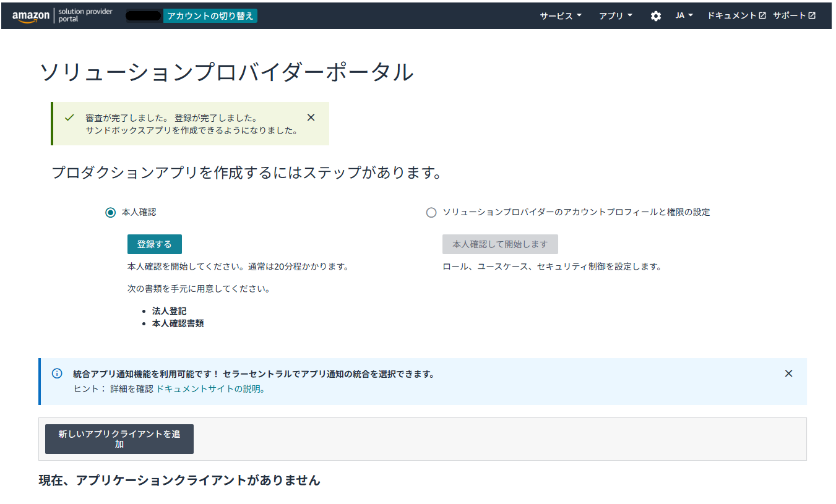
Task: Expand the サービス dropdown menu
Action: (561, 16)
